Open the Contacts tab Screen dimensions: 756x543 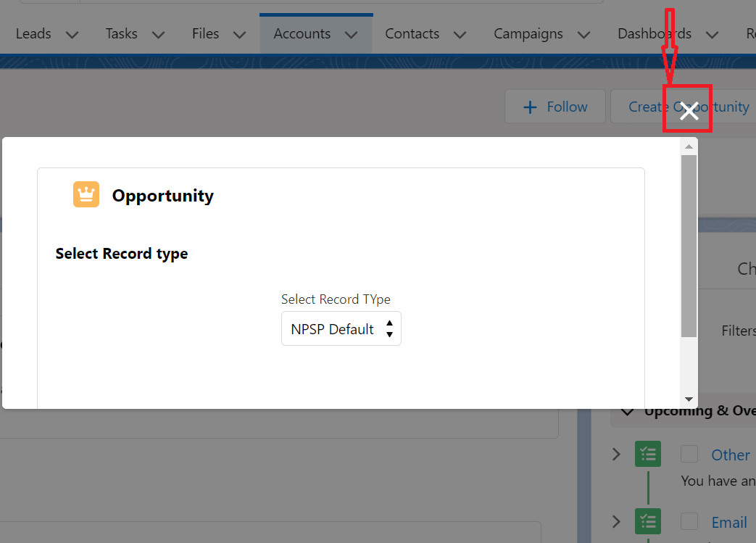click(x=412, y=34)
